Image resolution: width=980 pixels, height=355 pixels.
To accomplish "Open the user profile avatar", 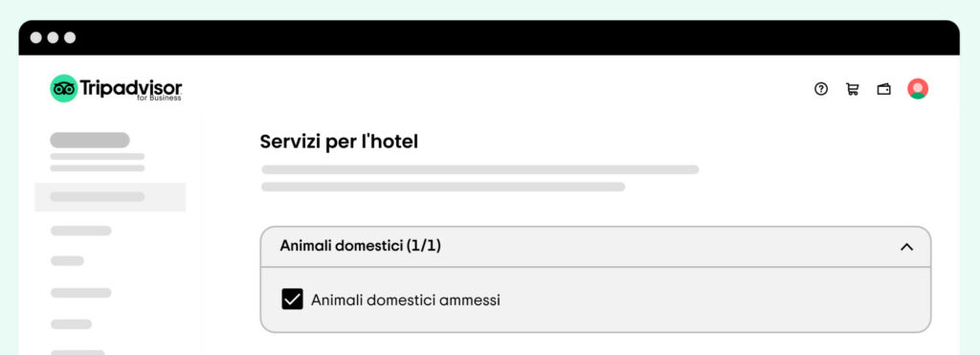I will point(918,89).
